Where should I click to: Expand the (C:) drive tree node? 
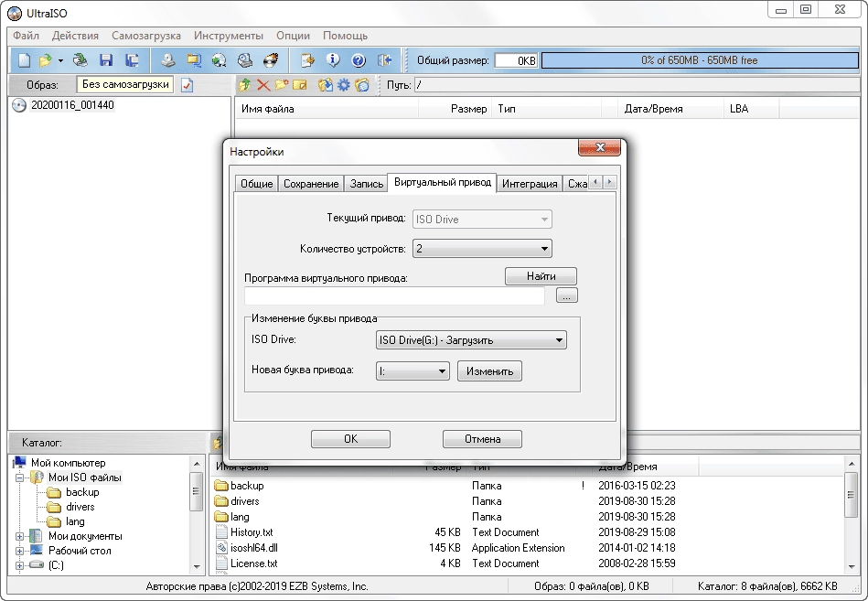[x=19, y=565]
